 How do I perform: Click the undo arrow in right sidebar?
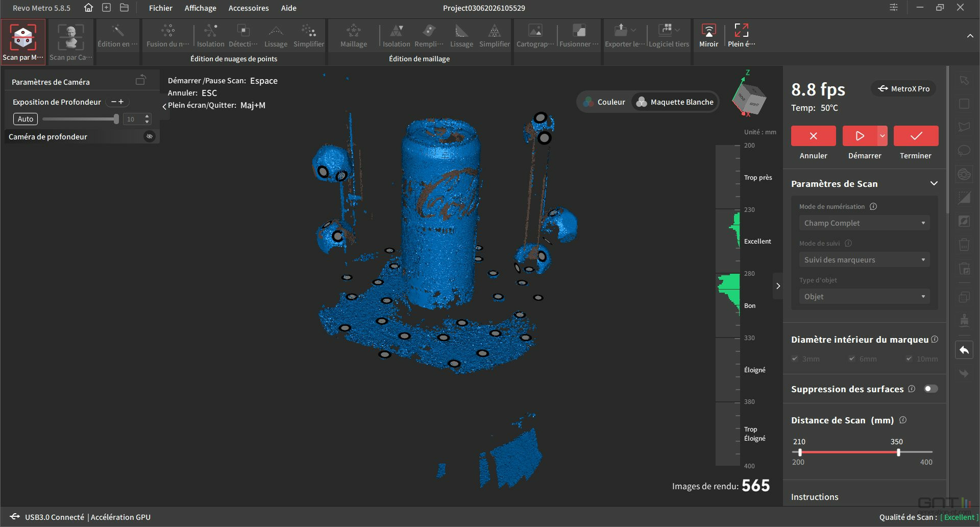[964, 350]
